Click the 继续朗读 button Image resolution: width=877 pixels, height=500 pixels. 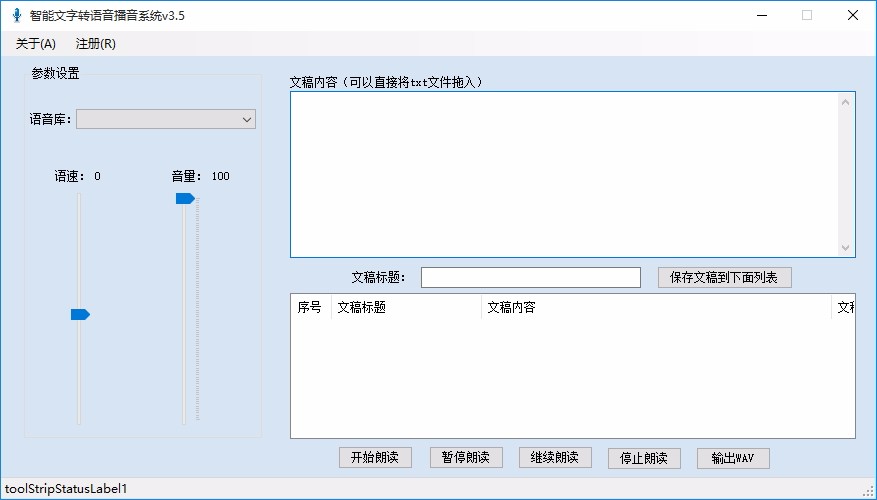click(555, 458)
